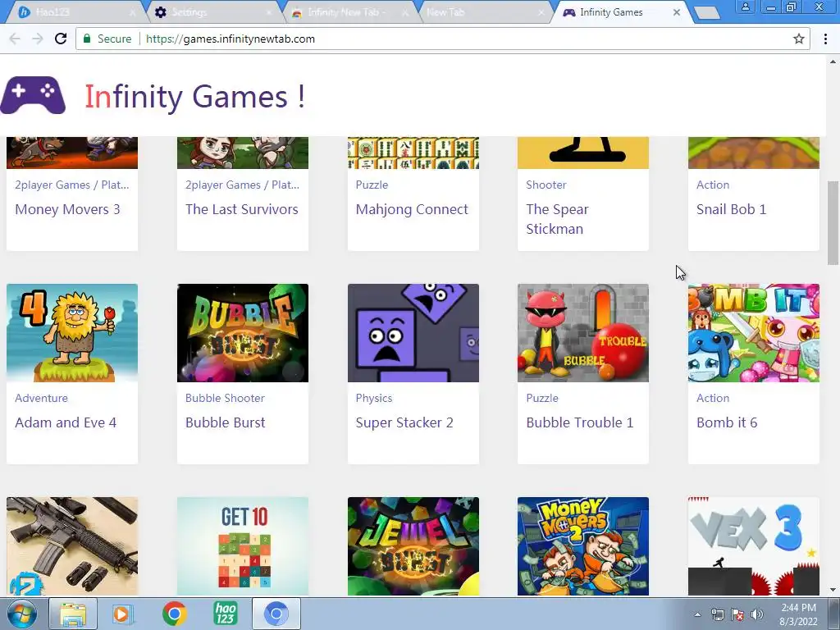
Task: Select the Action category above Bomb it 6
Action: [713, 398]
